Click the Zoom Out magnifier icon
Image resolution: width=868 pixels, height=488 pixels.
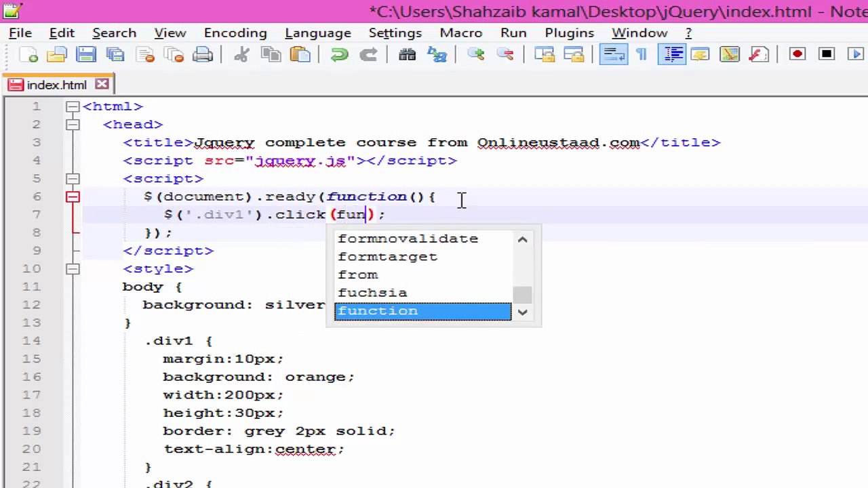[x=505, y=55]
